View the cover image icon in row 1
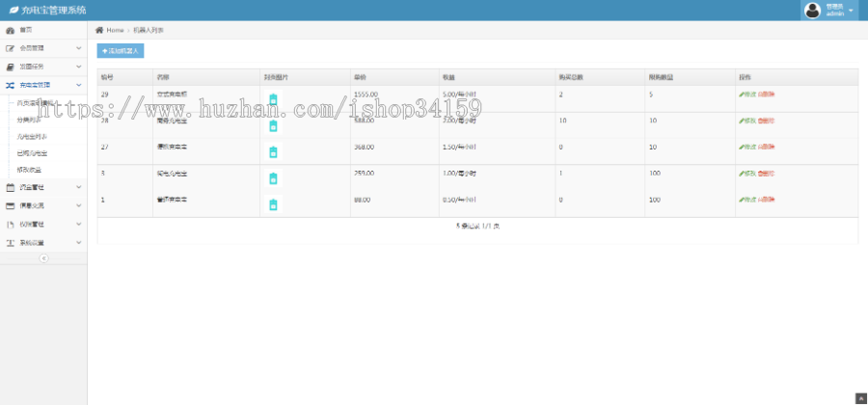 (273, 203)
